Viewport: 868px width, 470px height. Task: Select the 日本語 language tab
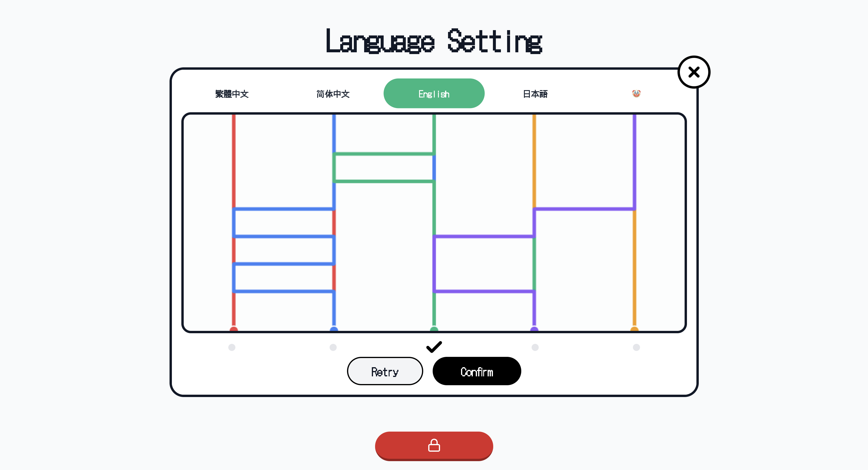pos(535,94)
